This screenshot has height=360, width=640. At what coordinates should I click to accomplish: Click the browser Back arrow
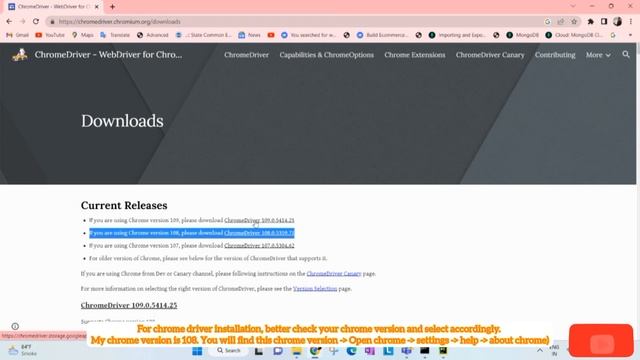pyautogui.click(x=9, y=22)
